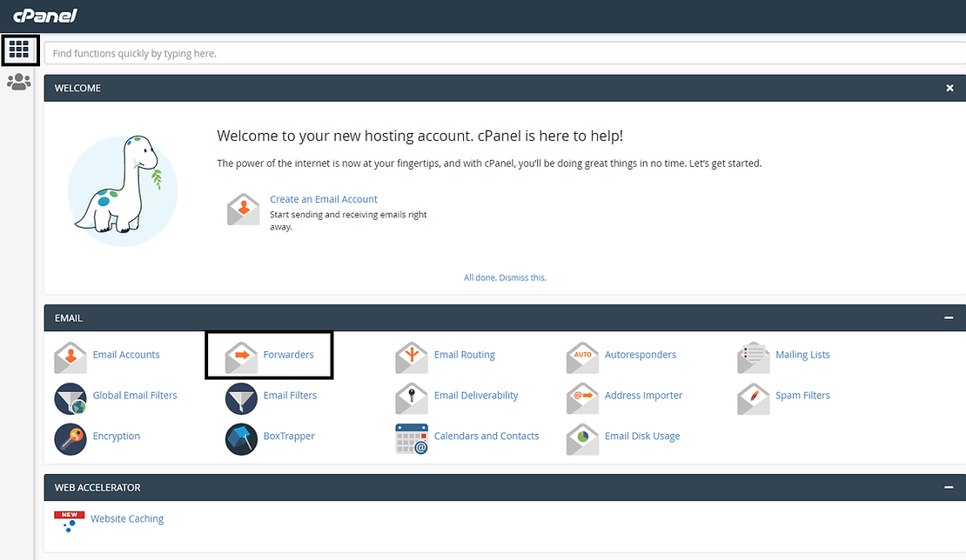Focus the find functions search field
The image size is (966, 560).
pos(505,53)
